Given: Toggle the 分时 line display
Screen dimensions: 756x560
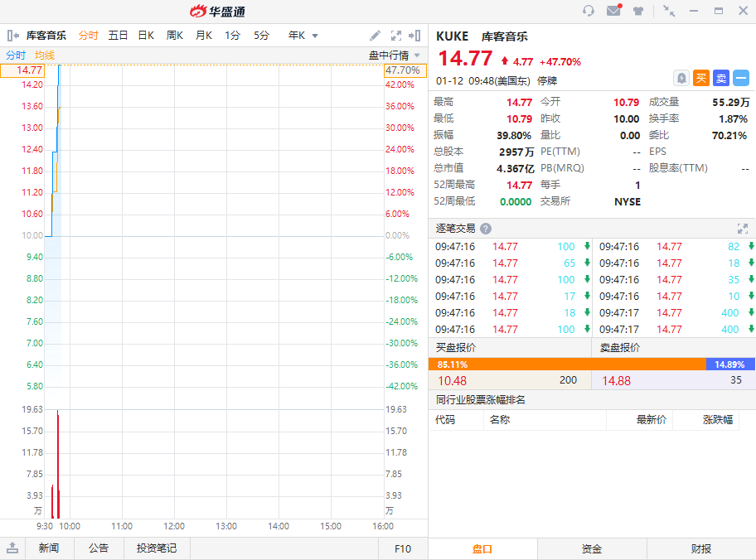Looking at the screenshot, I should point(16,56).
